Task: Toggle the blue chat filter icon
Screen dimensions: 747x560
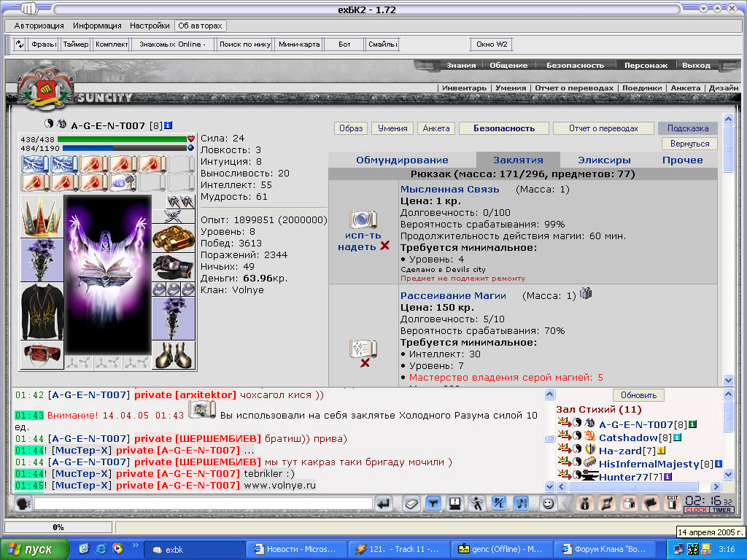Action: (x=433, y=503)
